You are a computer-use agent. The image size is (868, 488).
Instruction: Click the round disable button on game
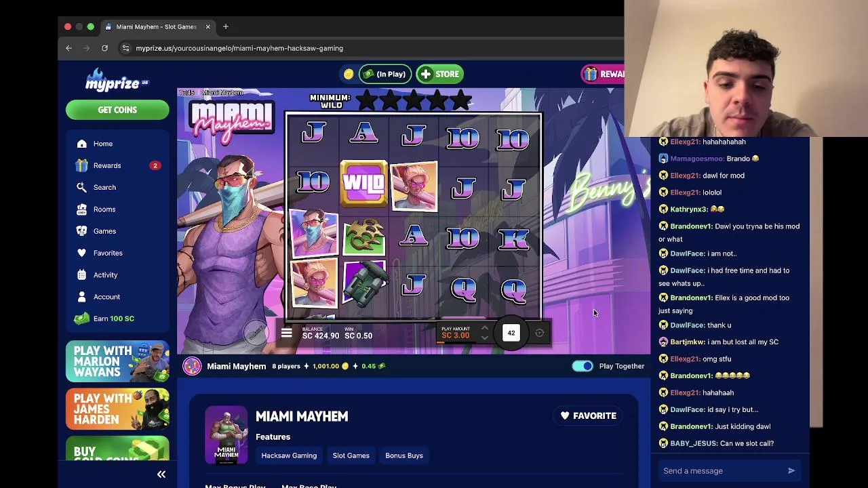coord(256,333)
